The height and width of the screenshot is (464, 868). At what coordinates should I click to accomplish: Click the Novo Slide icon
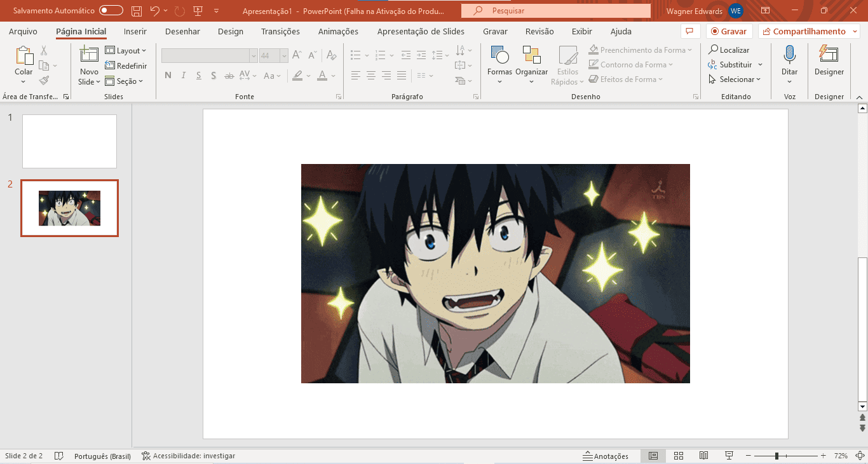point(89,56)
